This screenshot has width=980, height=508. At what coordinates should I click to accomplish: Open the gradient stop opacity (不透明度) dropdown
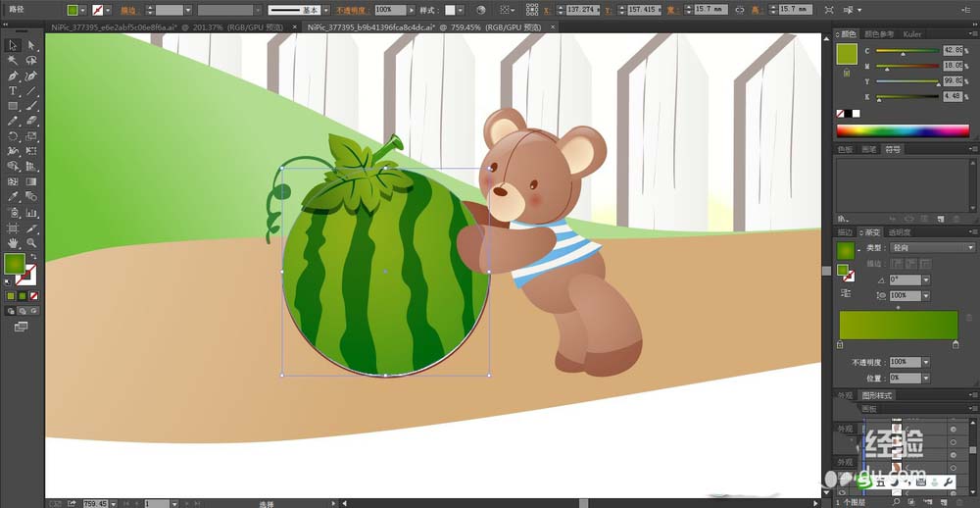926,362
